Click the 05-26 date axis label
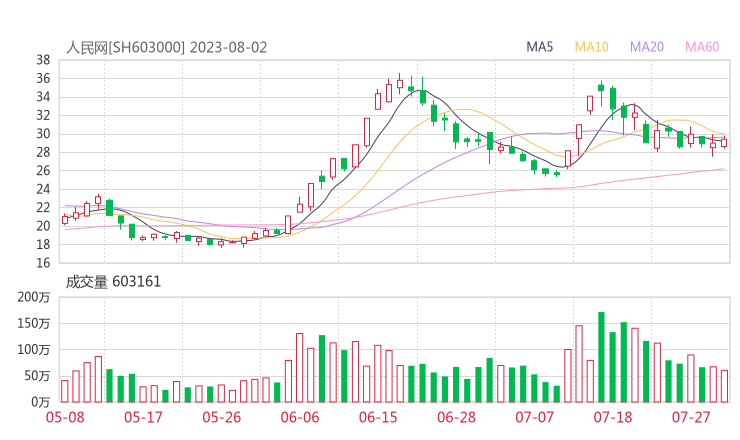The image size is (740, 440). point(222,417)
